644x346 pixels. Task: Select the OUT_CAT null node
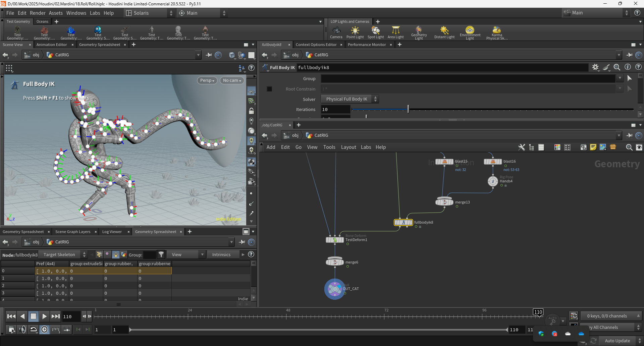click(x=335, y=289)
